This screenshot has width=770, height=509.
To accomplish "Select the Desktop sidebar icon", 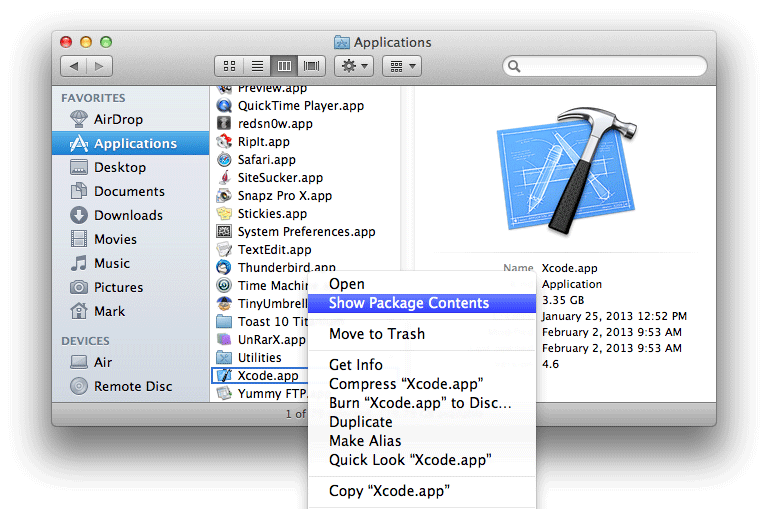I will click(x=80, y=168).
